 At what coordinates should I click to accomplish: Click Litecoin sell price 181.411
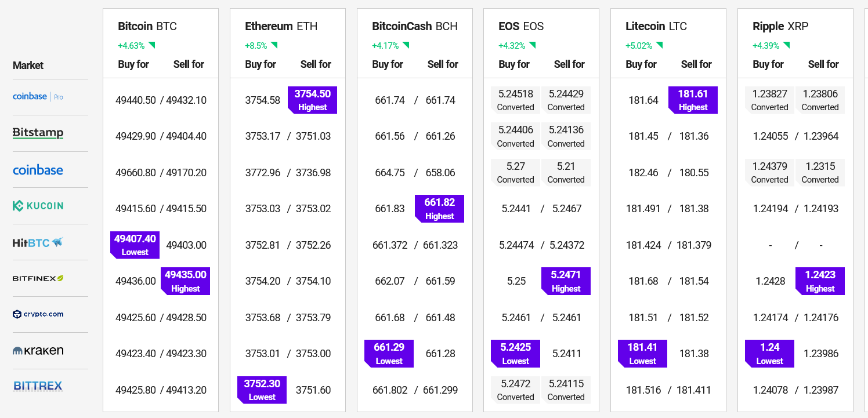[694, 390]
